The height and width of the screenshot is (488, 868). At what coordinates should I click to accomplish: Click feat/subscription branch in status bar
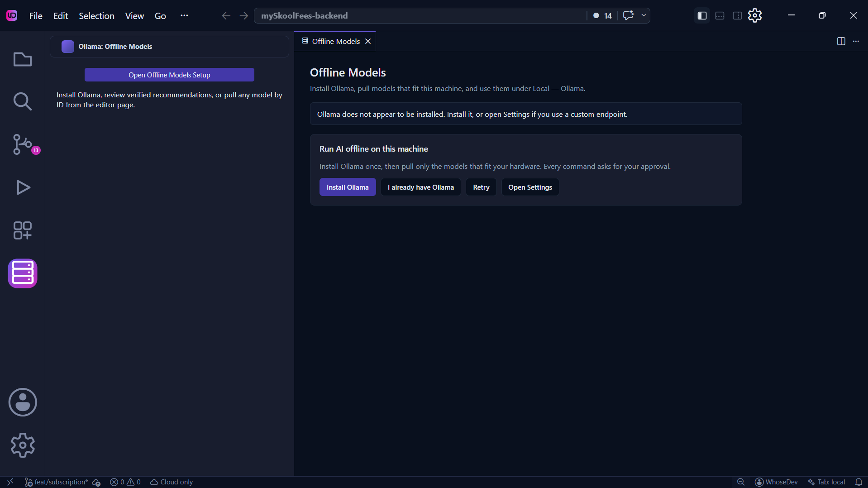click(x=56, y=482)
